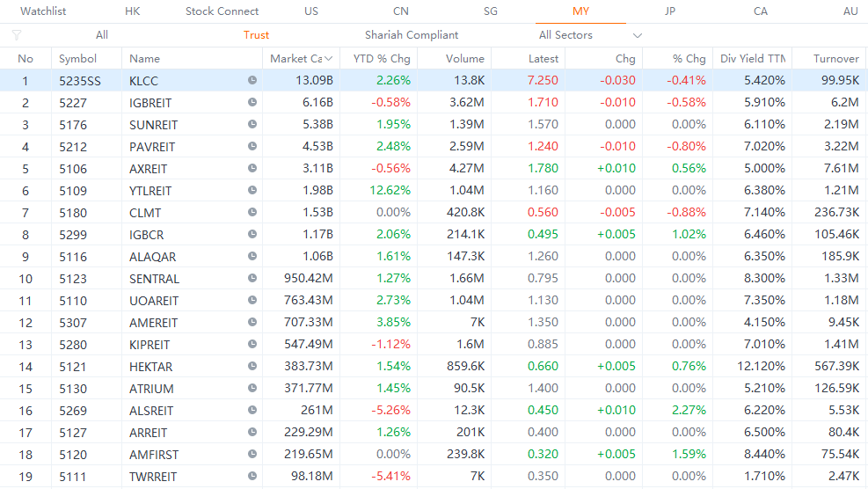Screen dimensions: 868x489
Task: Switch to the SG market tab
Action: 491,11
